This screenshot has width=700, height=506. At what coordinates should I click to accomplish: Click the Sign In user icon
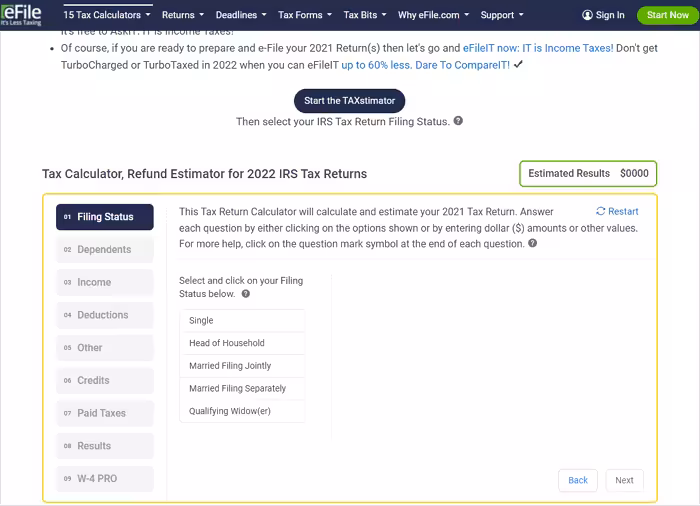[x=587, y=16]
